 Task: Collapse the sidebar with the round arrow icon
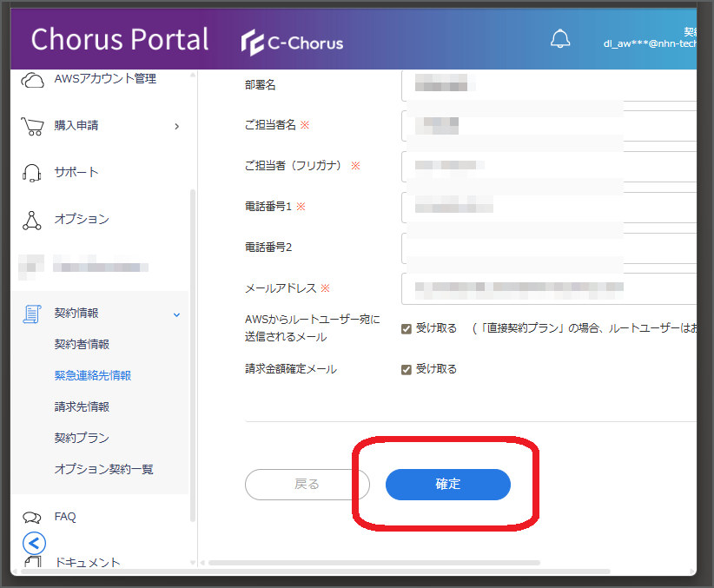(x=34, y=543)
